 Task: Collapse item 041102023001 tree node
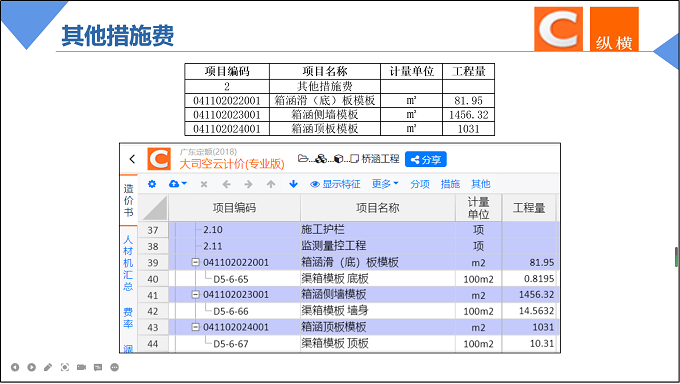tap(196, 295)
